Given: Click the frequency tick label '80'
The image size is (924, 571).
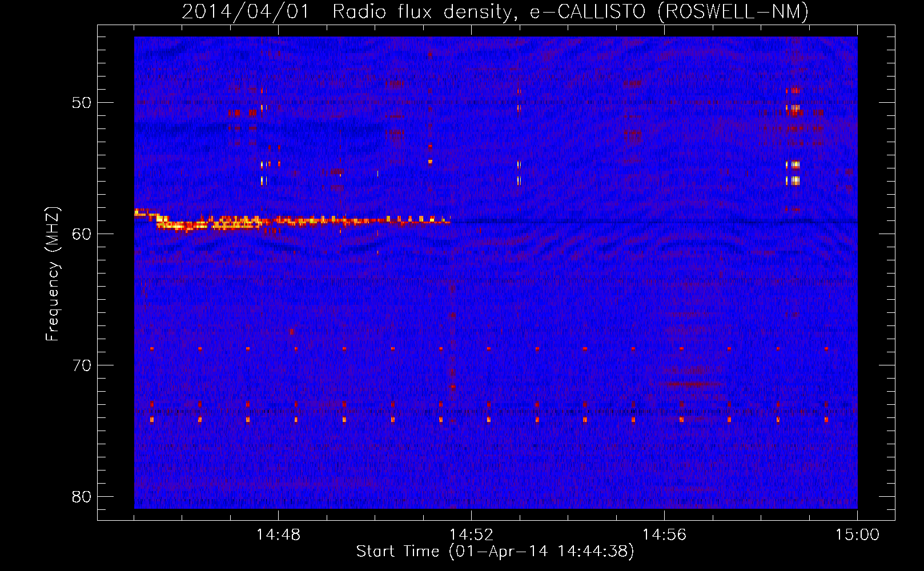Looking at the screenshot, I should tap(82, 497).
